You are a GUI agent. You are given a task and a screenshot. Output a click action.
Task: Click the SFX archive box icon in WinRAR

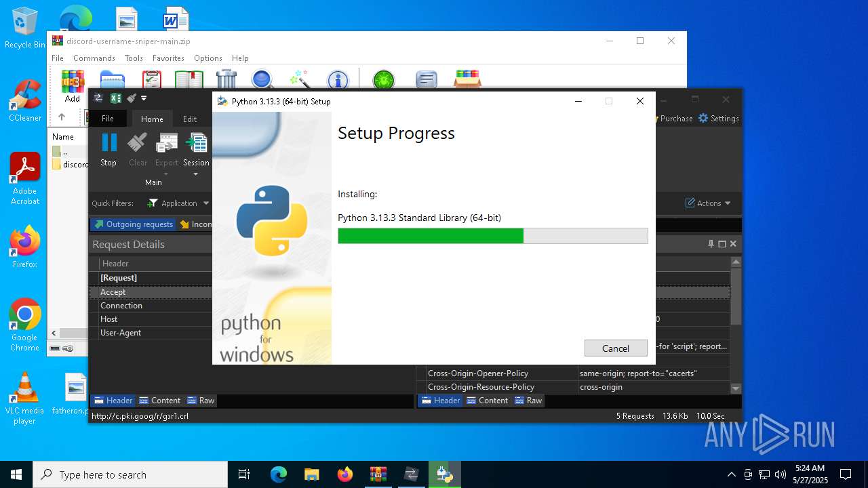pyautogui.click(x=467, y=79)
